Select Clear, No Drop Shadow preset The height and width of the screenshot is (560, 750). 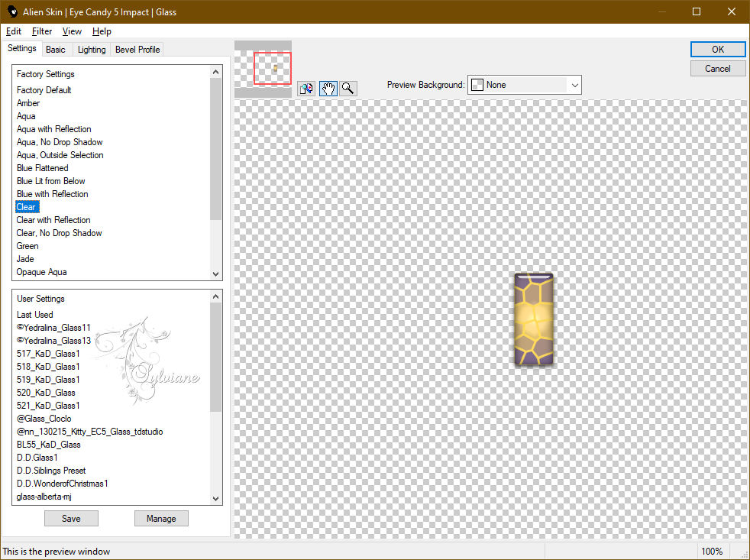[x=60, y=232]
